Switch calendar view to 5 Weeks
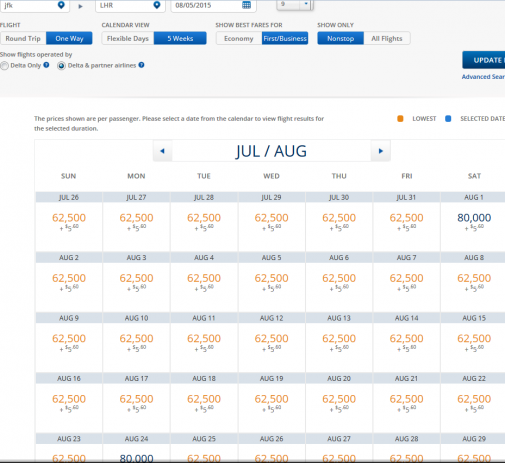The image size is (505, 463). (180, 38)
